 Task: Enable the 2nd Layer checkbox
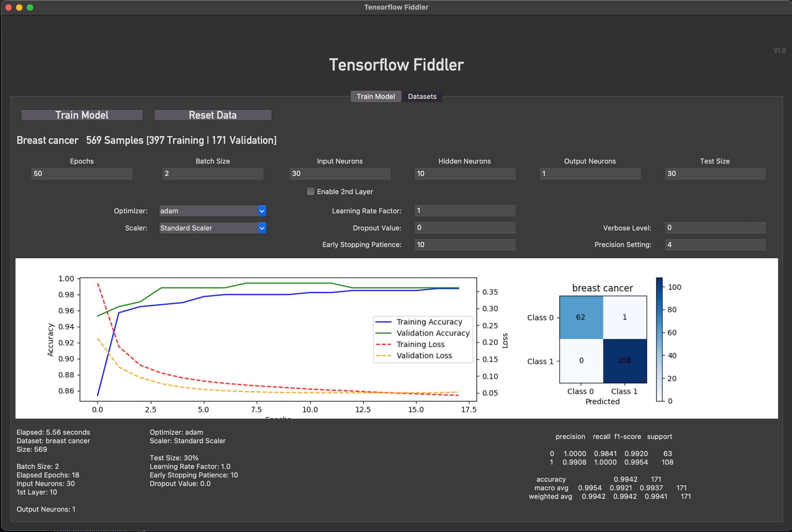[x=310, y=191]
